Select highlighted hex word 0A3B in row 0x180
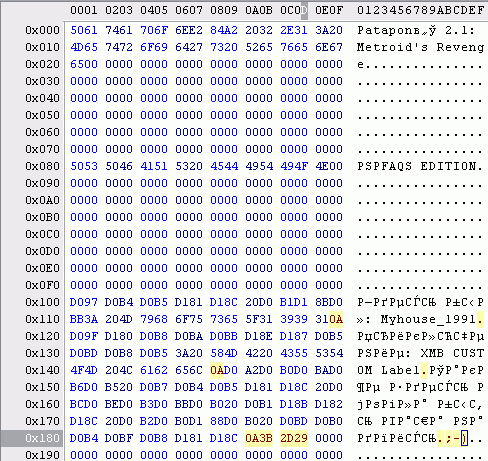 click(x=259, y=438)
